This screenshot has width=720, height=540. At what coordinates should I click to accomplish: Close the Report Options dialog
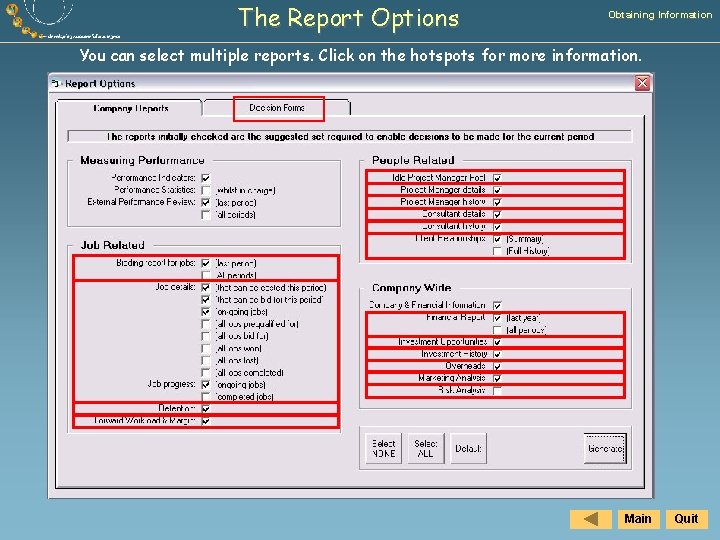[642, 83]
